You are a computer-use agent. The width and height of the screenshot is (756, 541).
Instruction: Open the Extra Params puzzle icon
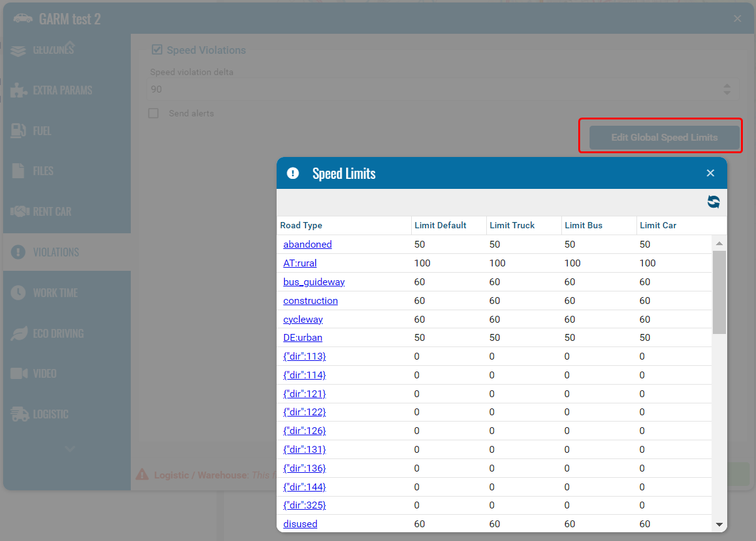click(19, 90)
